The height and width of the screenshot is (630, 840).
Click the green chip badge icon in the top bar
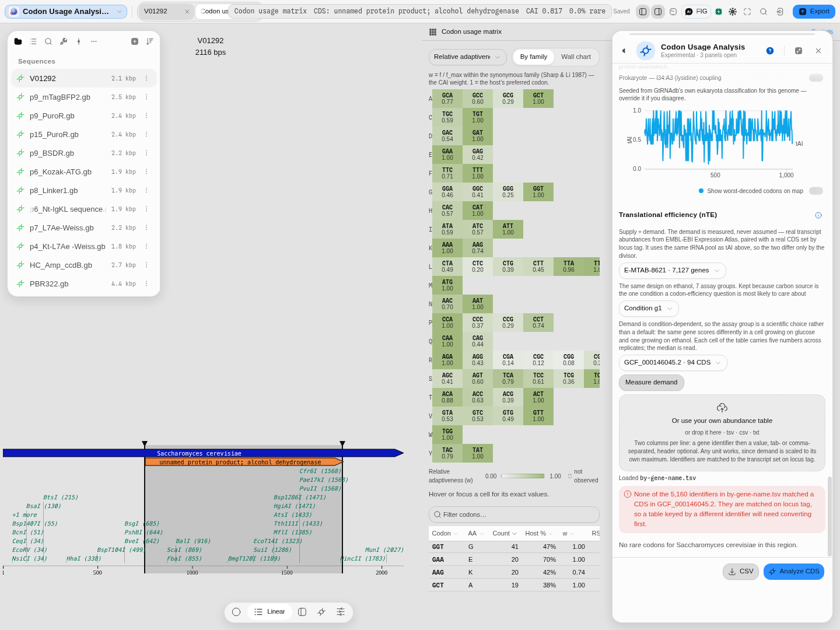[x=719, y=12]
